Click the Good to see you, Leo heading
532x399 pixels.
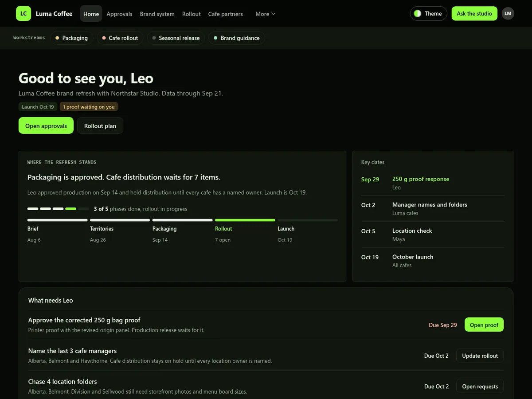(x=86, y=78)
